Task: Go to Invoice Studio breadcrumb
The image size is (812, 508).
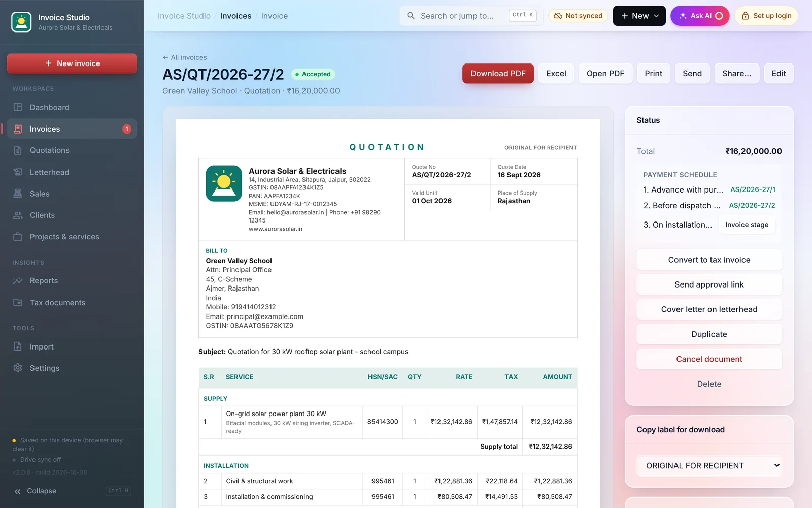Action: (184, 16)
